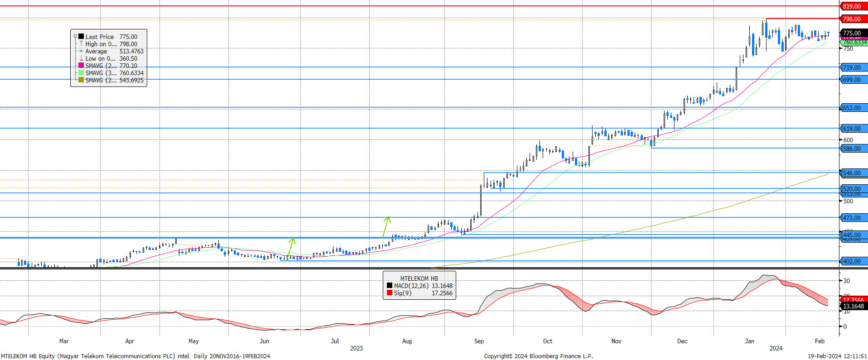Click the legend value 513.4763

point(131,51)
